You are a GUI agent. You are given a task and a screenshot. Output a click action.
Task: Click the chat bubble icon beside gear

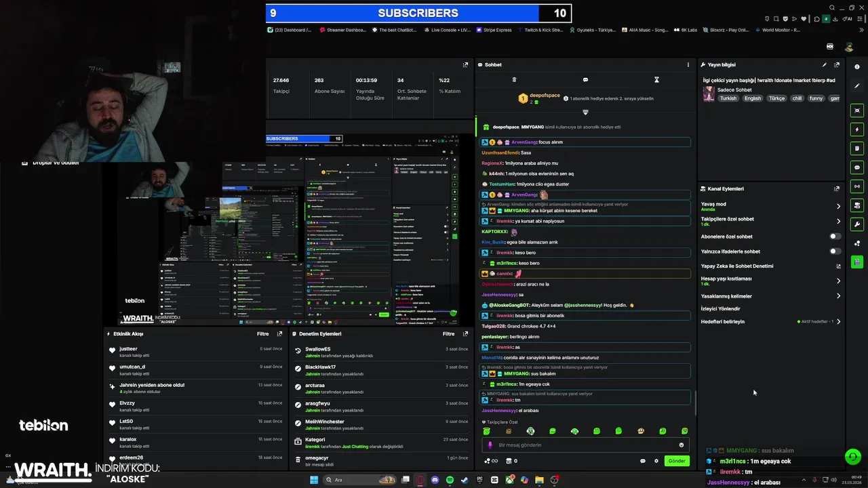643,461
